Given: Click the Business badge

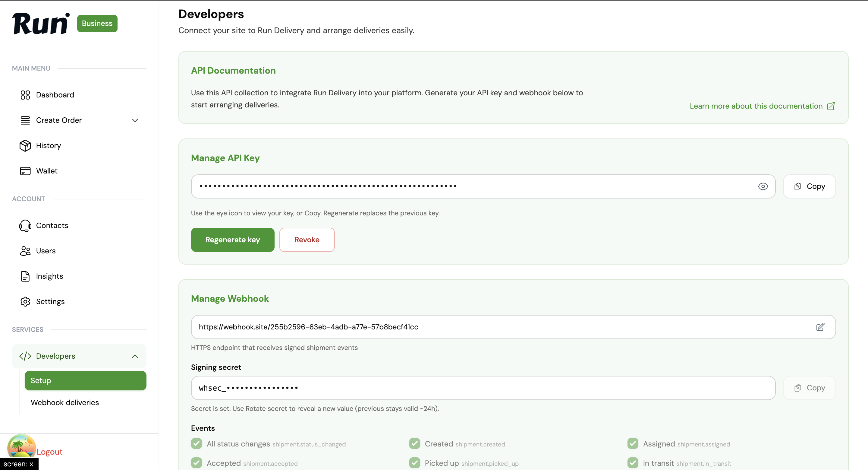Looking at the screenshot, I should point(97,24).
